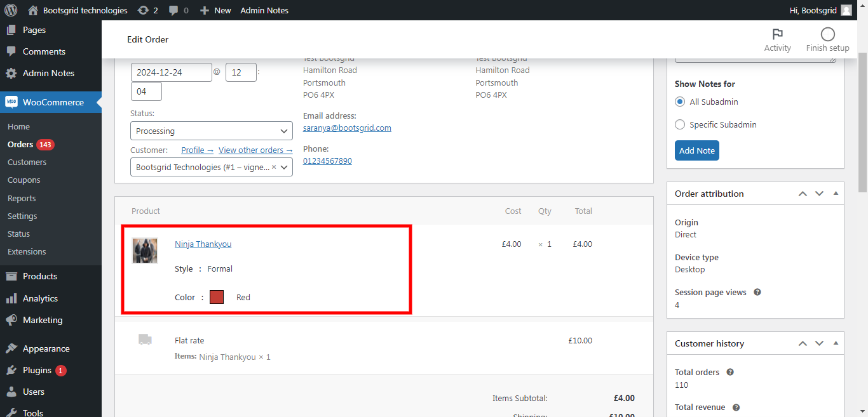The height and width of the screenshot is (417, 868).
Task: Open the WooCommerce Home submenu
Action: (x=18, y=127)
